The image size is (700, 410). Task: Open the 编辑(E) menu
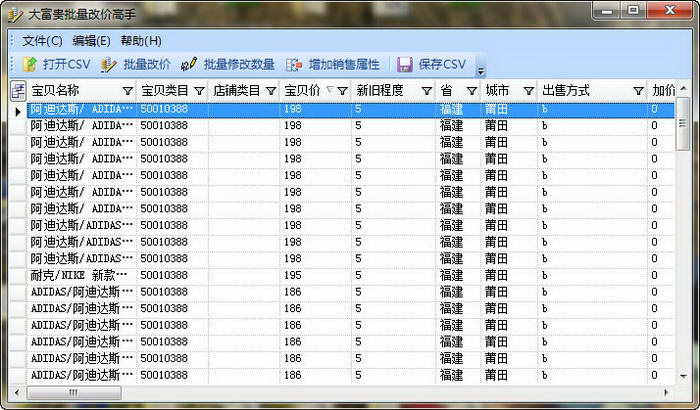[x=92, y=41]
